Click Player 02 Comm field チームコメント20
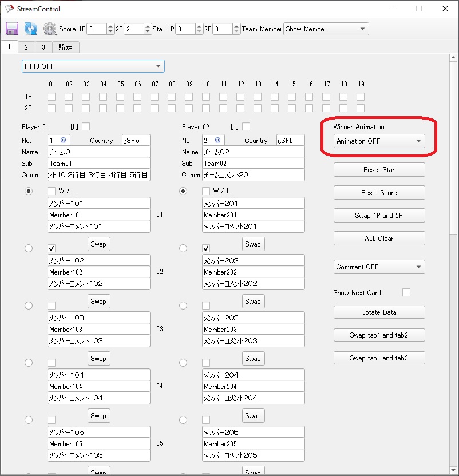 click(254, 175)
